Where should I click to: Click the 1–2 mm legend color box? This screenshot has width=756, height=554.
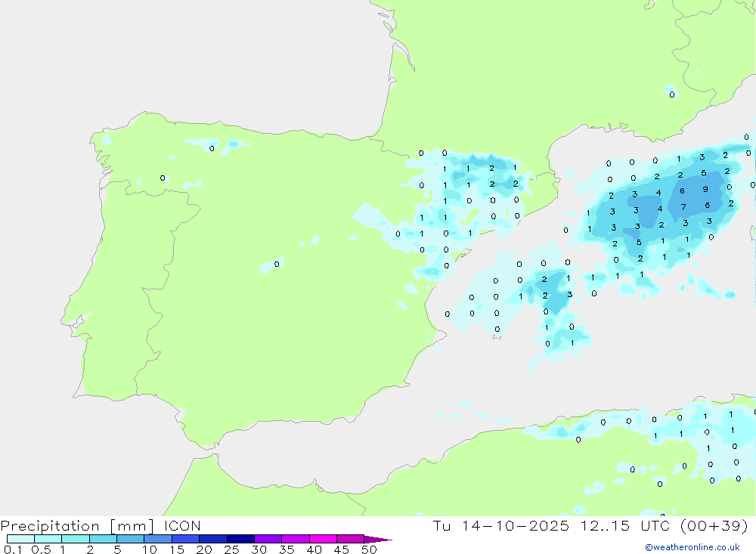pos(76,539)
